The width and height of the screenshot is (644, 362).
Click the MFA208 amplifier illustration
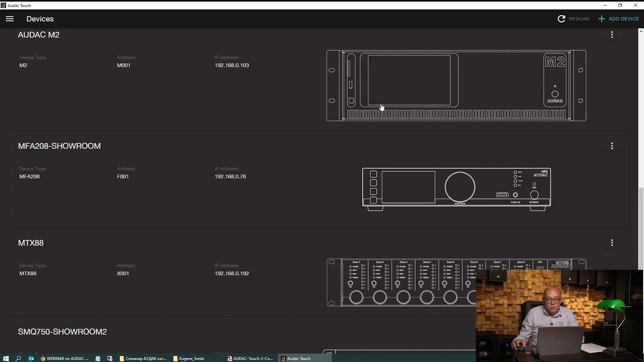click(456, 189)
